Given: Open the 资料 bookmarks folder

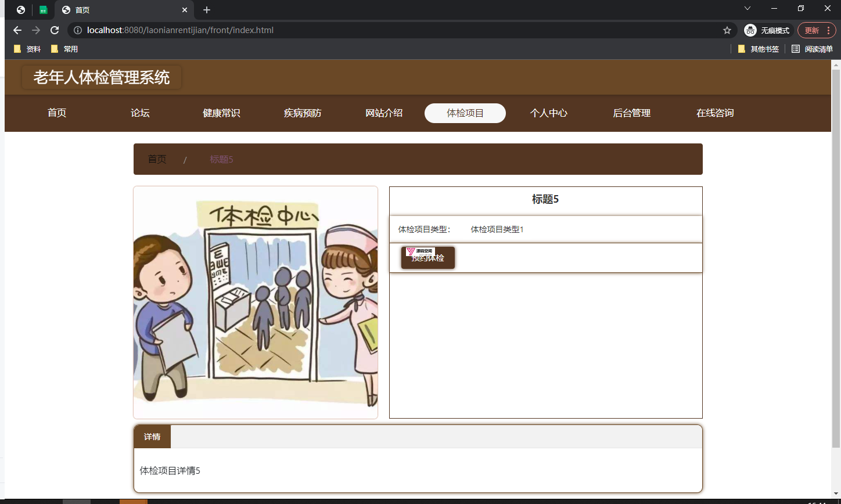Looking at the screenshot, I should pyautogui.click(x=27, y=49).
